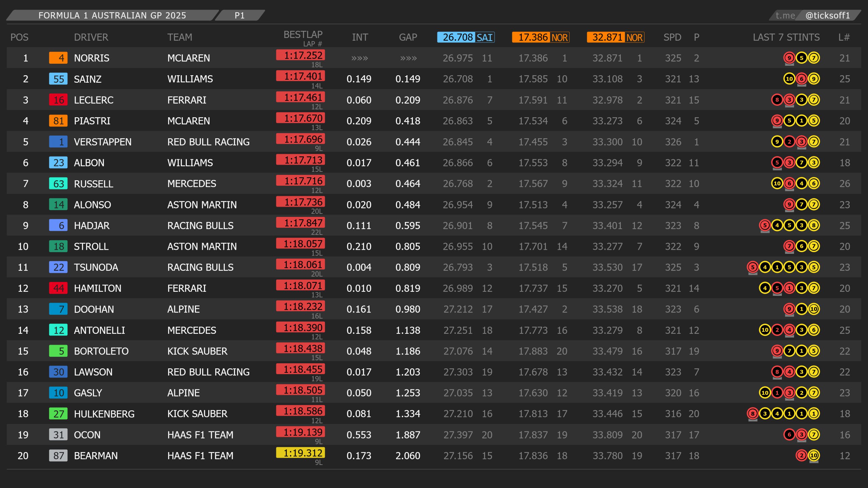Click the grey number 87 badge for Bearman
The image size is (868, 488).
tap(58, 456)
